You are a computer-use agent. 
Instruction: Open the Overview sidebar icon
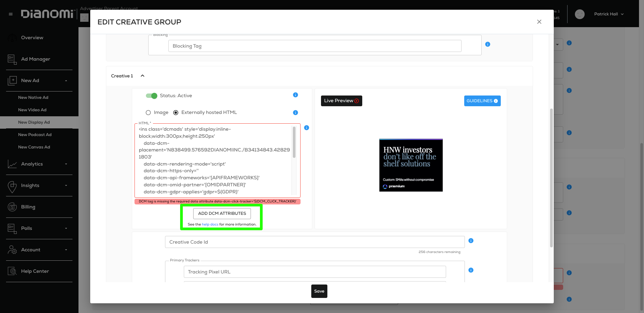pos(12,38)
